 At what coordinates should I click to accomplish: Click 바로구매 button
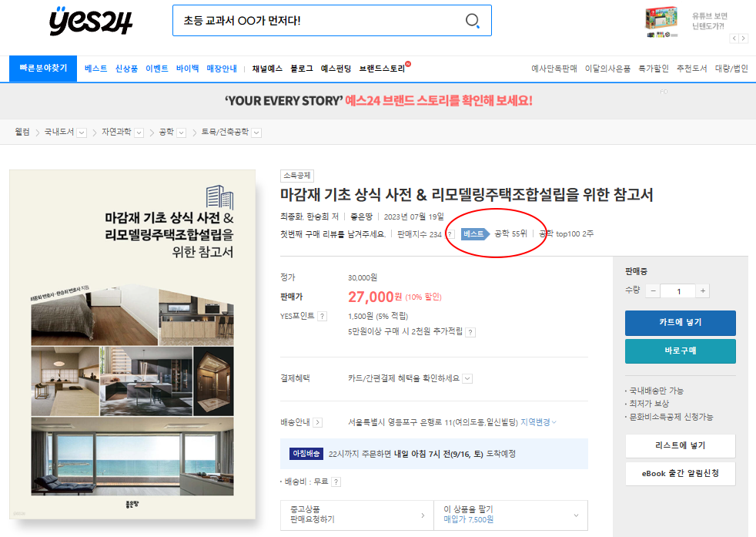[681, 351]
